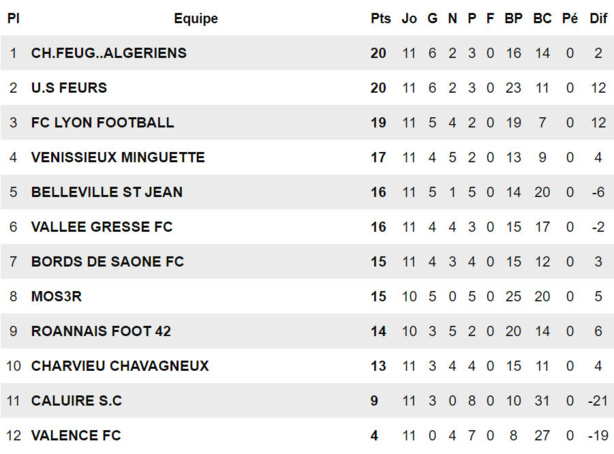Open VALENCE FC team entry
This screenshot has width=614, height=454.
click(x=75, y=436)
